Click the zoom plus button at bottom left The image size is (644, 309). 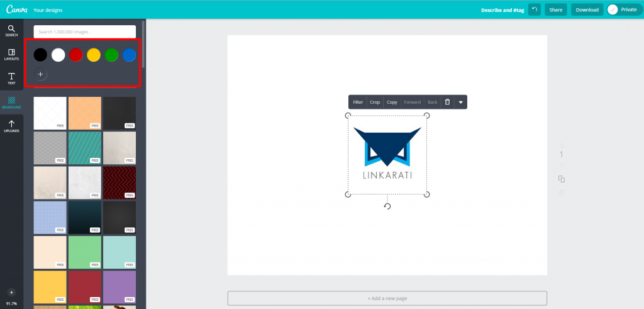11,293
